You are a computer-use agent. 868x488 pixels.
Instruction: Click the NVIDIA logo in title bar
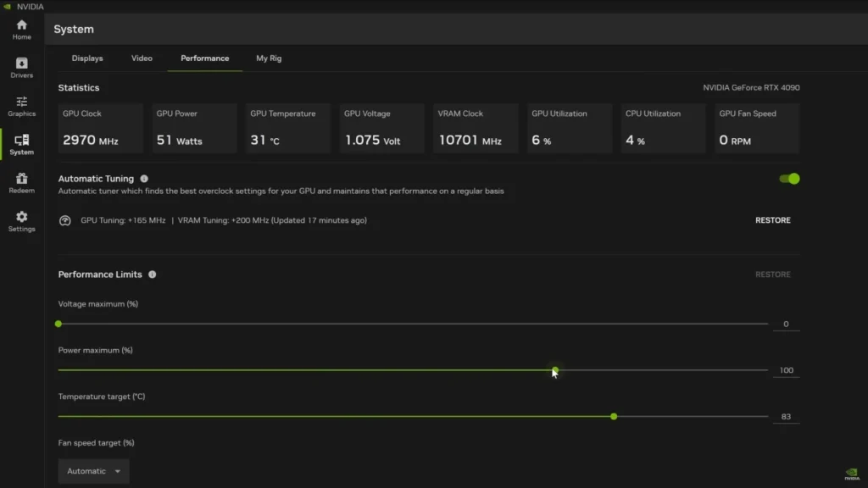pos(7,7)
